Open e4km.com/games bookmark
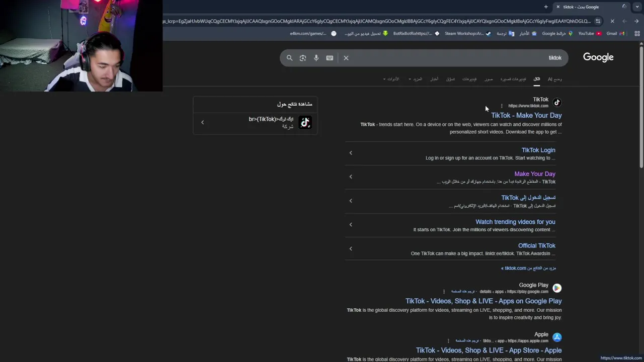644x362 pixels. [x=313, y=34]
